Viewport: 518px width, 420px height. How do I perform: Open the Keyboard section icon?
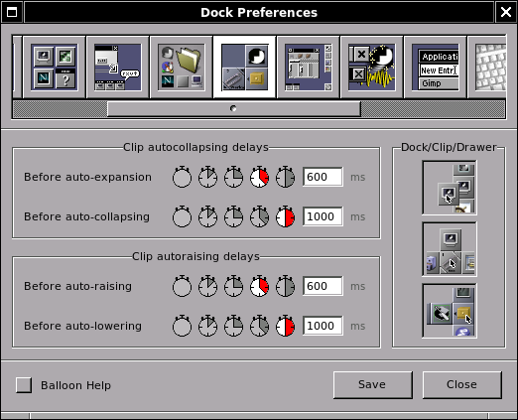487,68
